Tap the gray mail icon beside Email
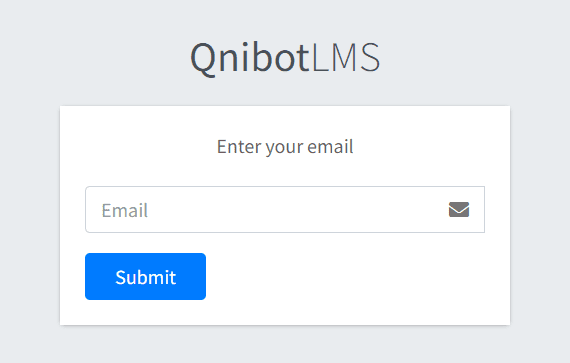The image size is (570, 363). coord(459,210)
